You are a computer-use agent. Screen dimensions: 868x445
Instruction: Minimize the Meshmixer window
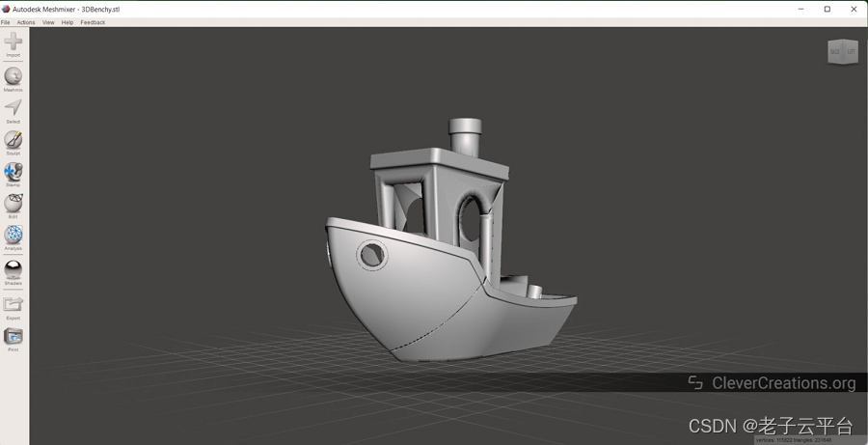801,9
